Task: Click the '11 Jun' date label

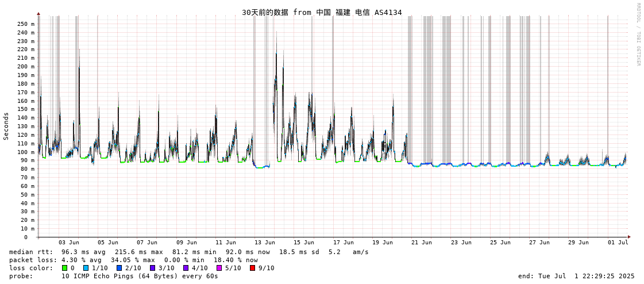Action: tap(225, 243)
